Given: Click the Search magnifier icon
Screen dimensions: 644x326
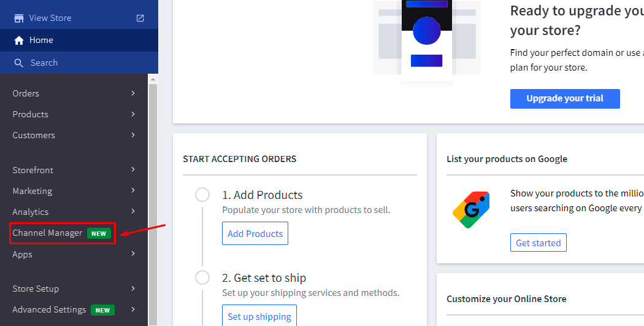Looking at the screenshot, I should point(19,63).
